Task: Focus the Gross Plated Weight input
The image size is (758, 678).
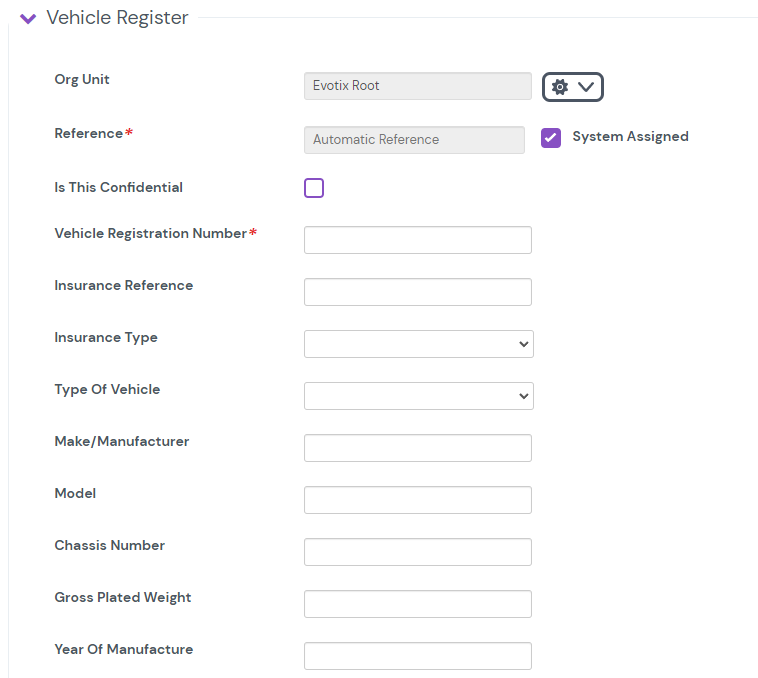Action: tap(418, 604)
